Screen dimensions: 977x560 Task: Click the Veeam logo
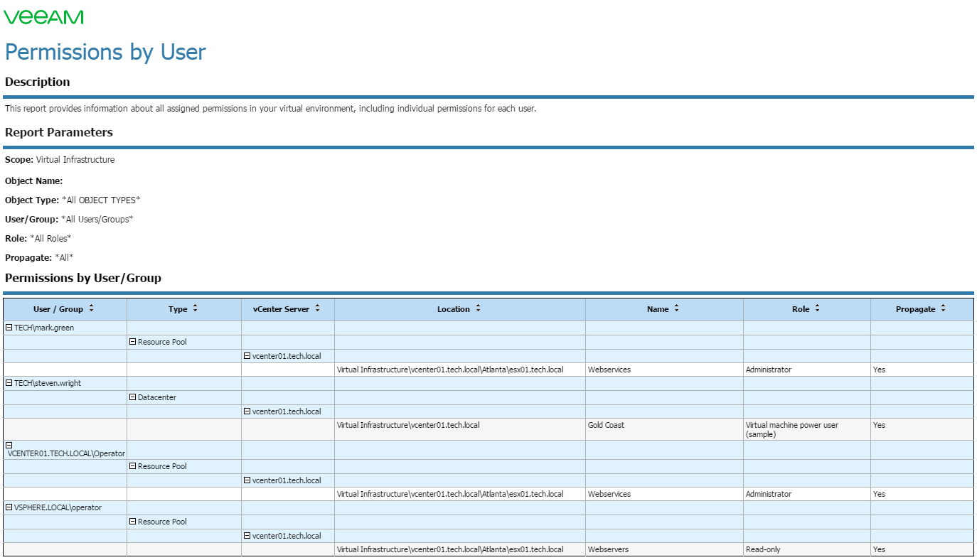click(44, 17)
